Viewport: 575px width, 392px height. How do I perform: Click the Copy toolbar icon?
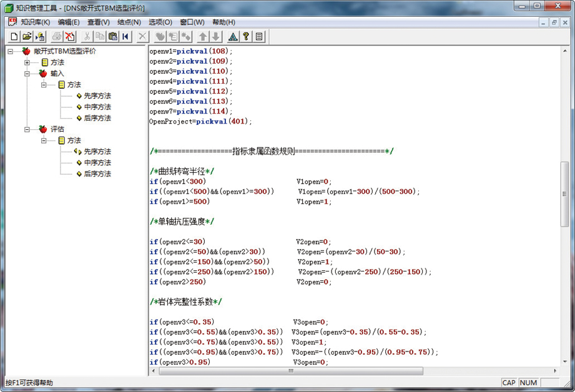[100, 36]
